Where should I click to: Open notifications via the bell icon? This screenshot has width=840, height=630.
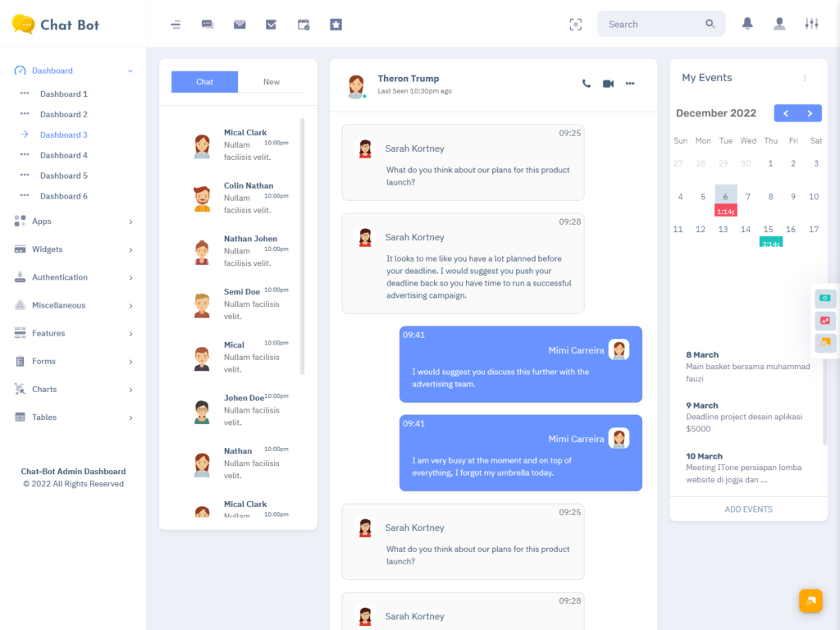(746, 23)
